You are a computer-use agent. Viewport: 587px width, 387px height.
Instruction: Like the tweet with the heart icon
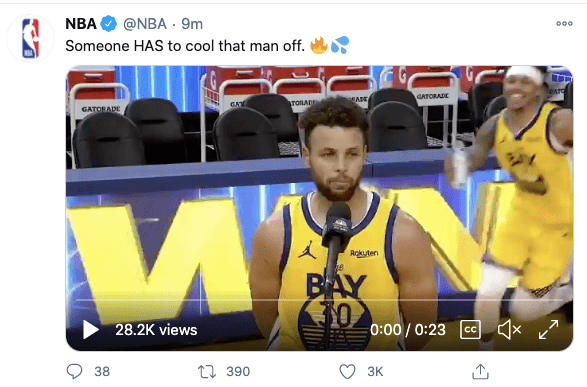347,371
